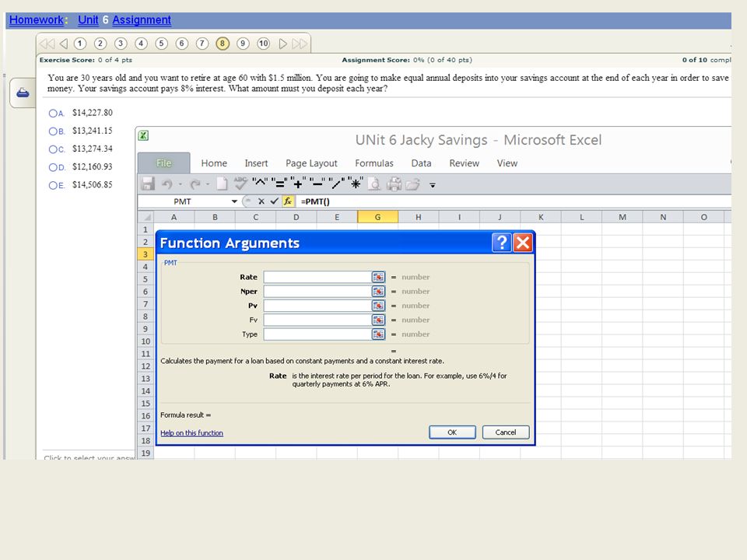
Task: Open the Homework link
Action: tap(37, 20)
